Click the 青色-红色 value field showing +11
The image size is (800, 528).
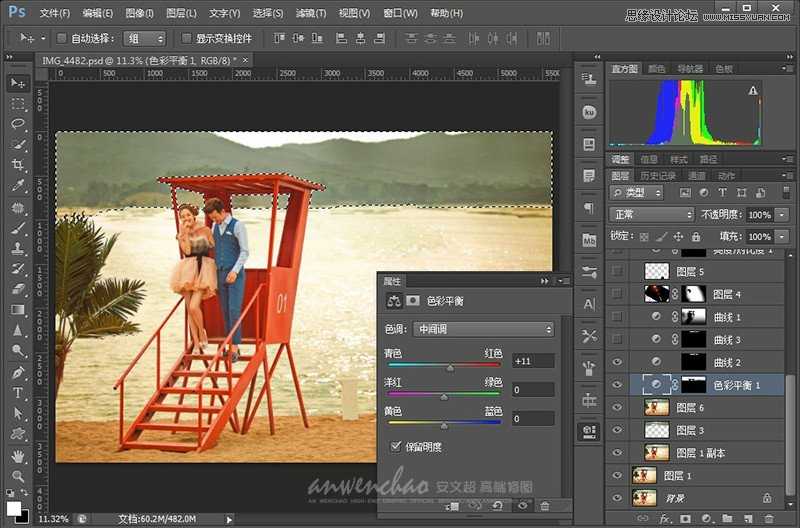(x=533, y=361)
